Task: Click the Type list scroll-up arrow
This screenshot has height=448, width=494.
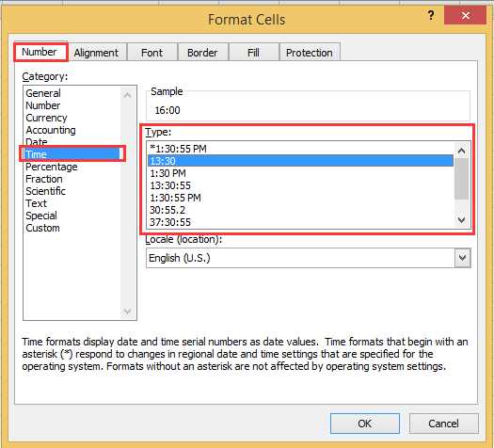Action: (x=462, y=151)
